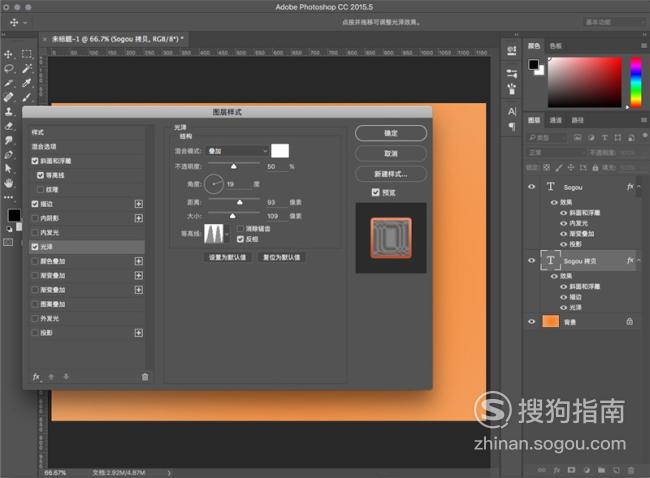Select the 图案叠加 style row

87,304
